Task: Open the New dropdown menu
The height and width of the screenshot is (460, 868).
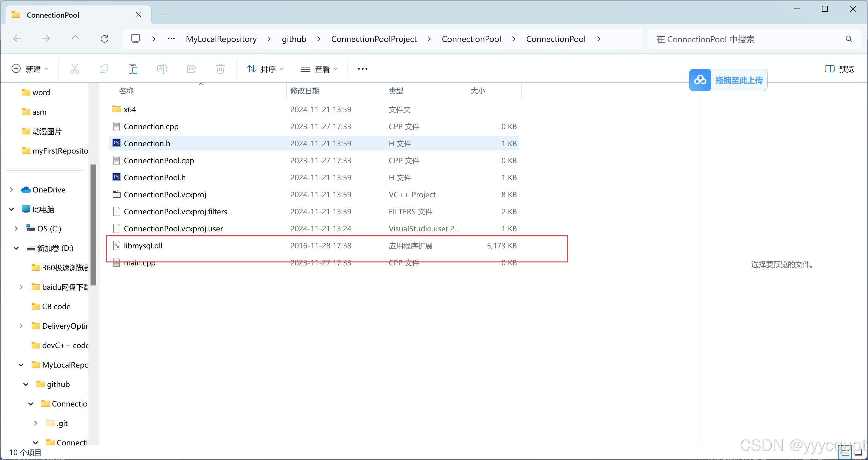Action: pos(30,69)
